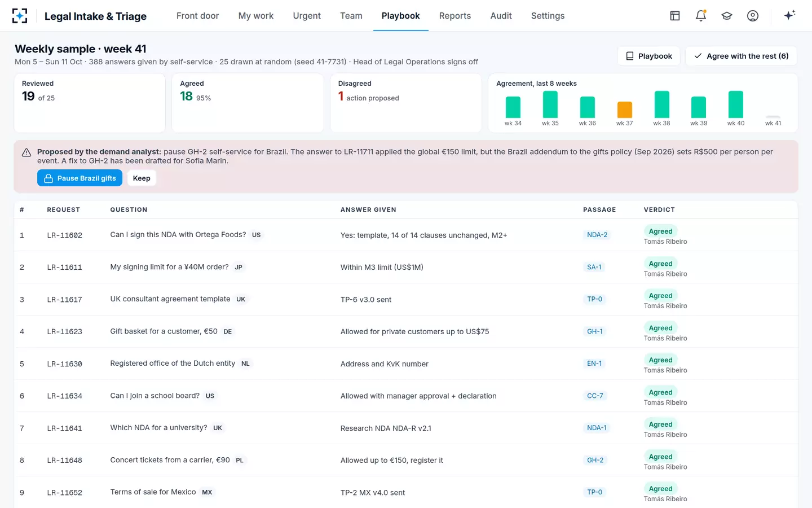Image resolution: width=812 pixels, height=508 pixels.
Task: Click the VERDICT column header
Action: point(659,210)
